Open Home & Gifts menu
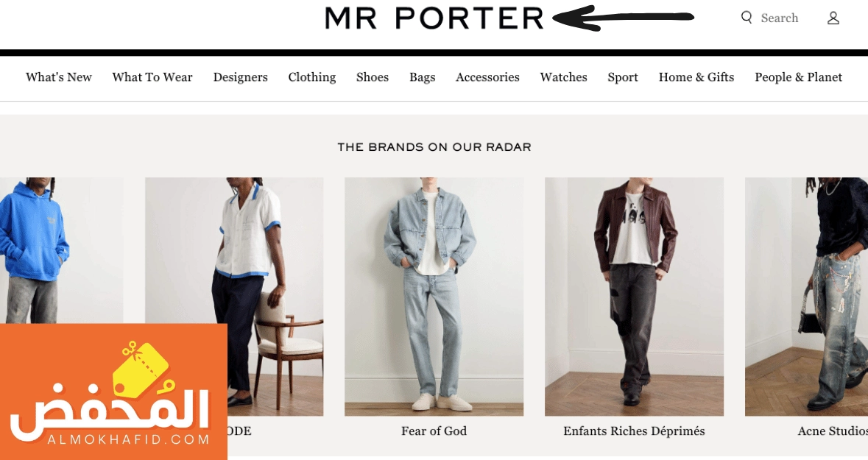The width and height of the screenshot is (868, 460). (696, 77)
